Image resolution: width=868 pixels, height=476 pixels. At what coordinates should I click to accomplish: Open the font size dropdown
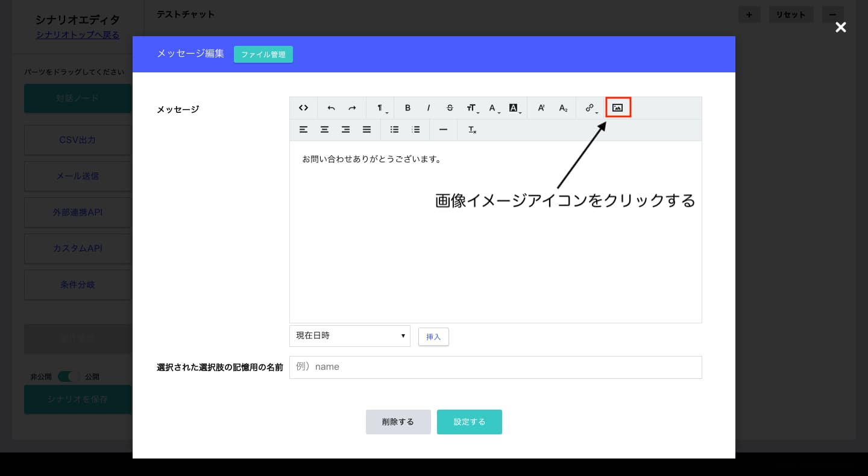(x=472, y=108)
